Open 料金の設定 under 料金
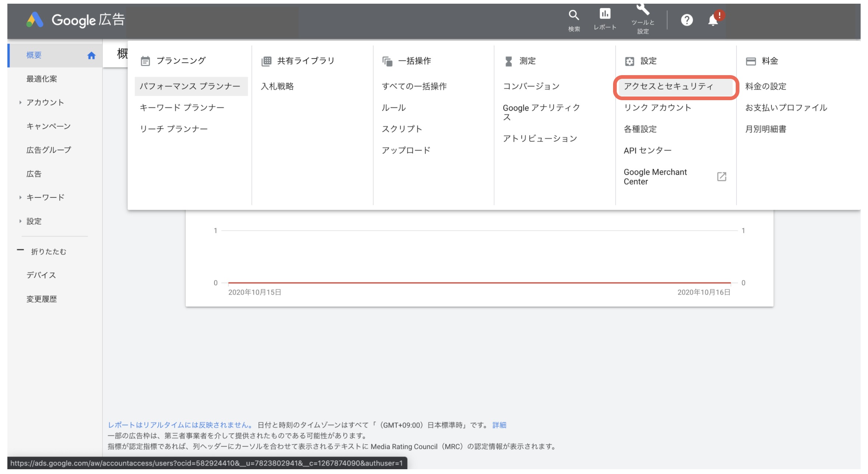Screen dimensions: 868x474 (766, 87)
